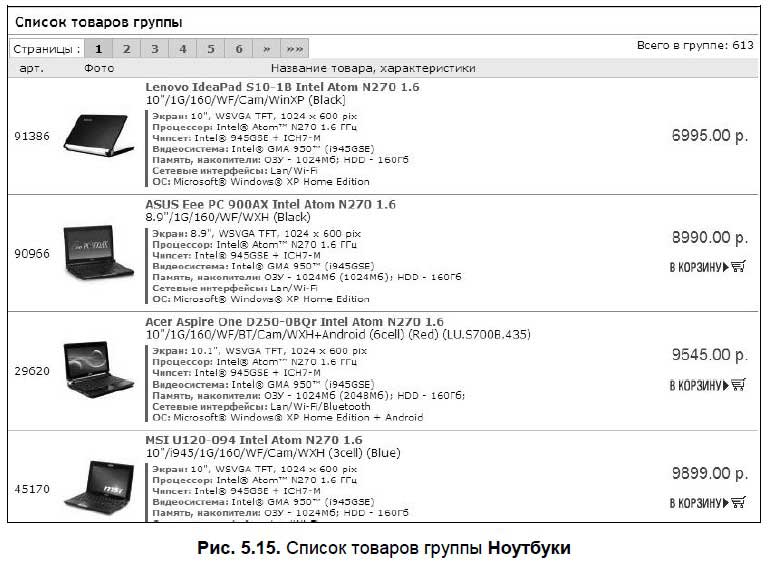Viewport: 769px width, 565px height.
Task: Select article number 29620
Action: tap(32, 371)
